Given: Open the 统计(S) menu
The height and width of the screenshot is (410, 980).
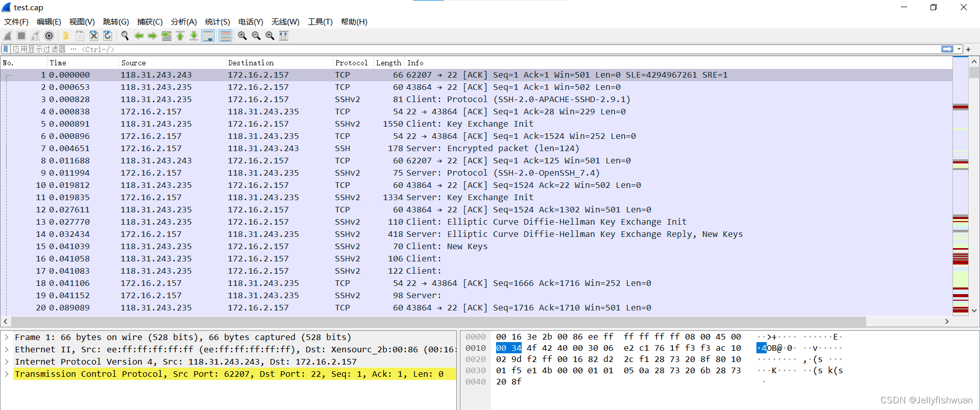Looking at the screenshot, I should pos(217,21).
